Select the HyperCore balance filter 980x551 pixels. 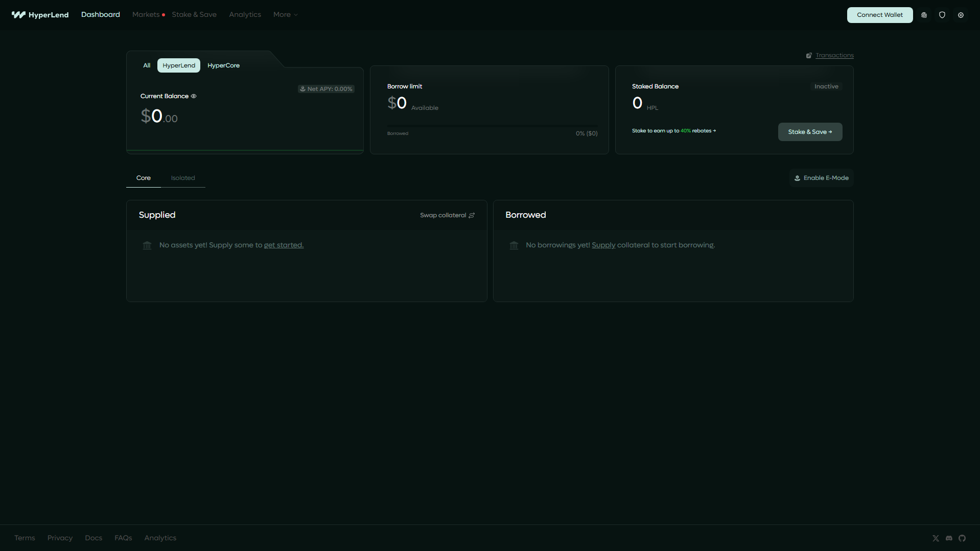pyautogui.click(x=223, y=65)
